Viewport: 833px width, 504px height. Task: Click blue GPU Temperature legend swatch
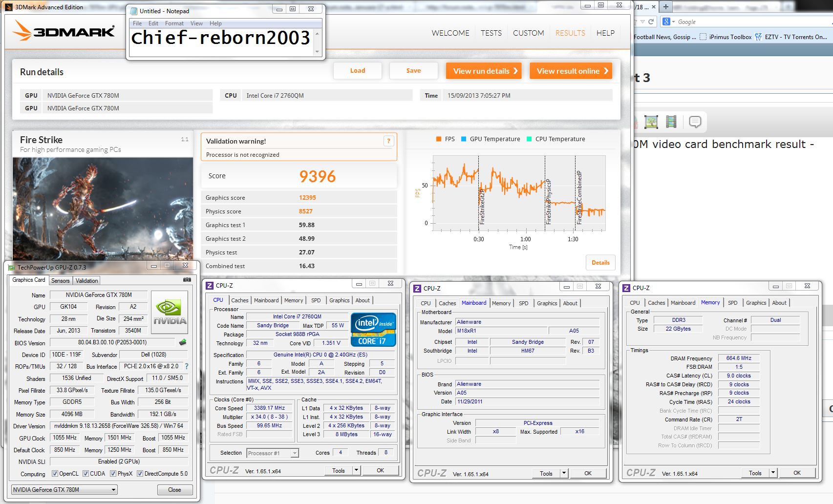pyautogui.click(x=464, y=139)
